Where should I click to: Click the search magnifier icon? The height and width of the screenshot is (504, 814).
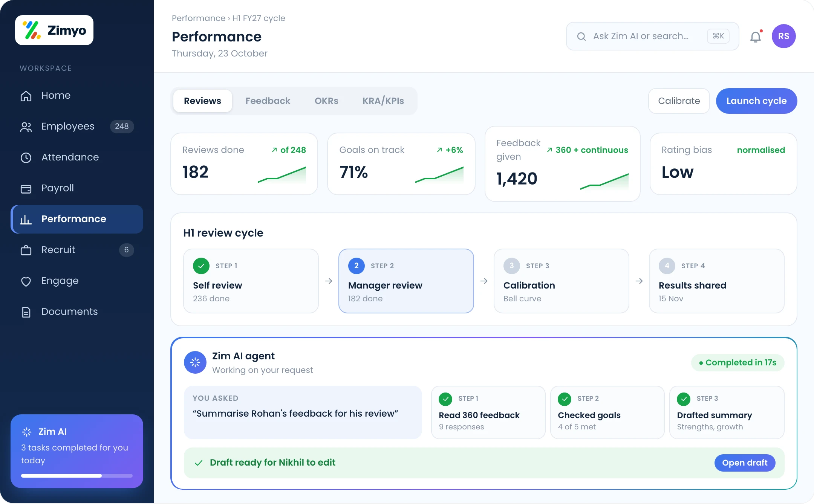click(x=581, y=36)
